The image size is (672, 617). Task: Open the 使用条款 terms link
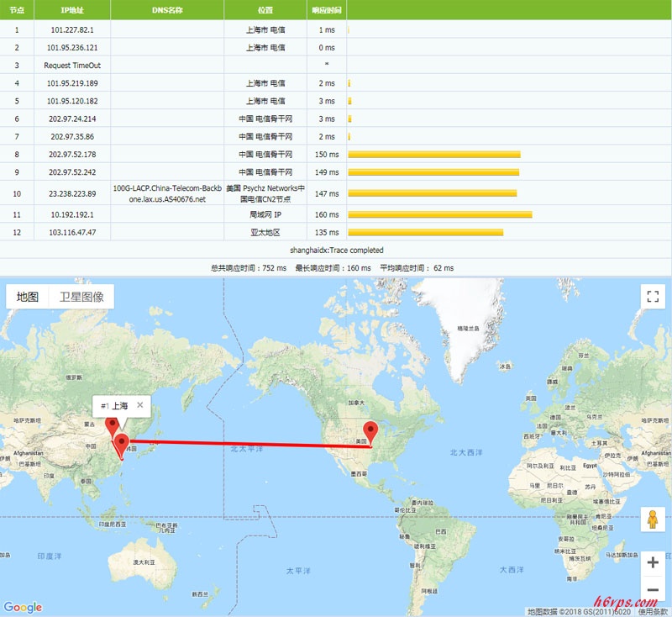653,612
